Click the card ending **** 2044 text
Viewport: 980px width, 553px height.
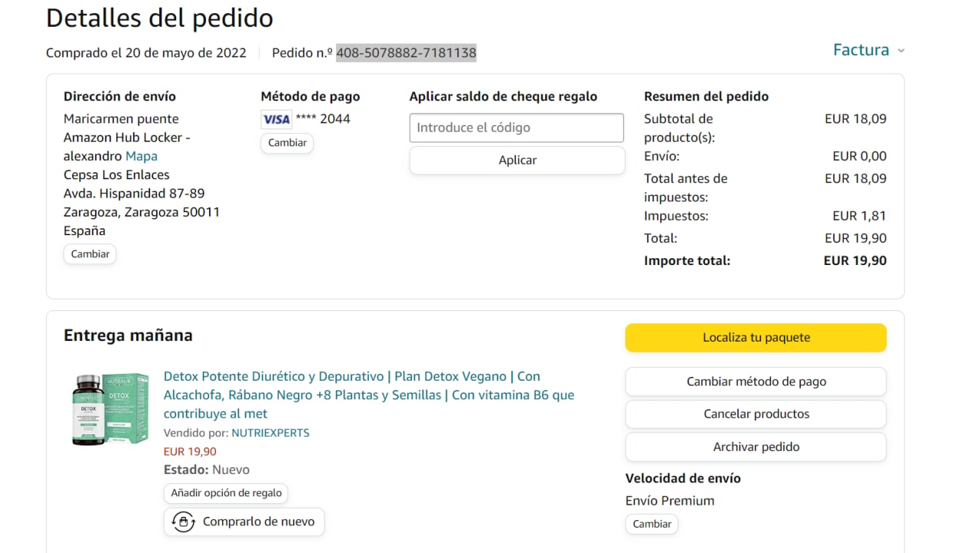[x=323, y=119]
